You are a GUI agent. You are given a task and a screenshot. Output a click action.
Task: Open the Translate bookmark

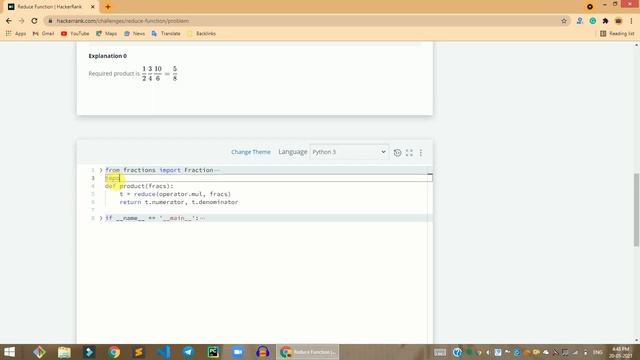(x=166, y=33)
